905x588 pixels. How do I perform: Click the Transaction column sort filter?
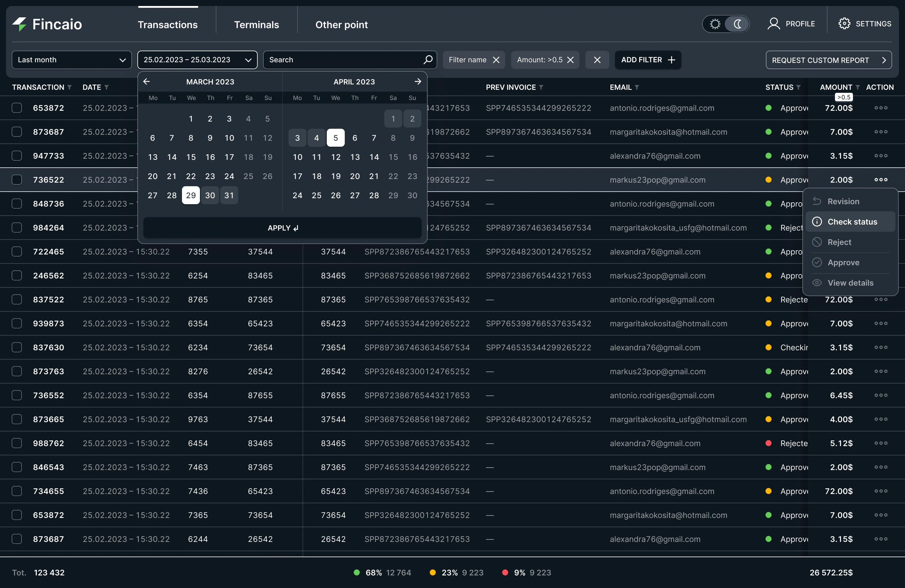[x=69, y=87]
